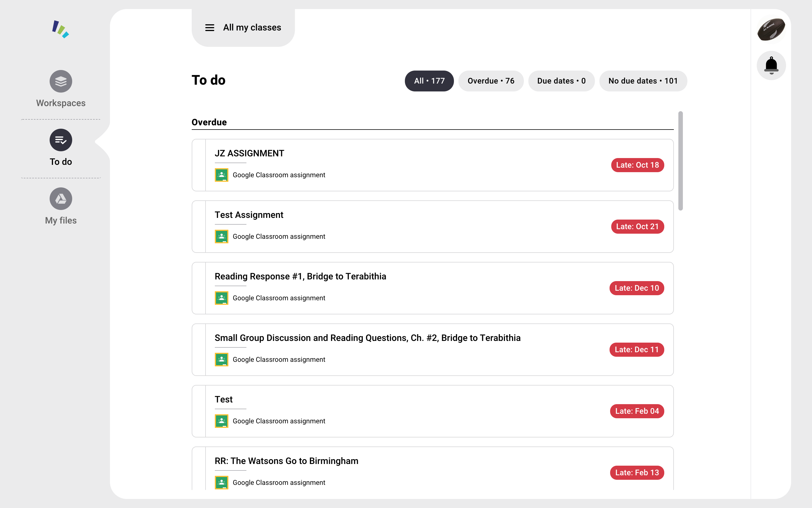Go to Workspaces label in sidebar
This screenshot has height=508, width=812.
(x=61, y=103)
